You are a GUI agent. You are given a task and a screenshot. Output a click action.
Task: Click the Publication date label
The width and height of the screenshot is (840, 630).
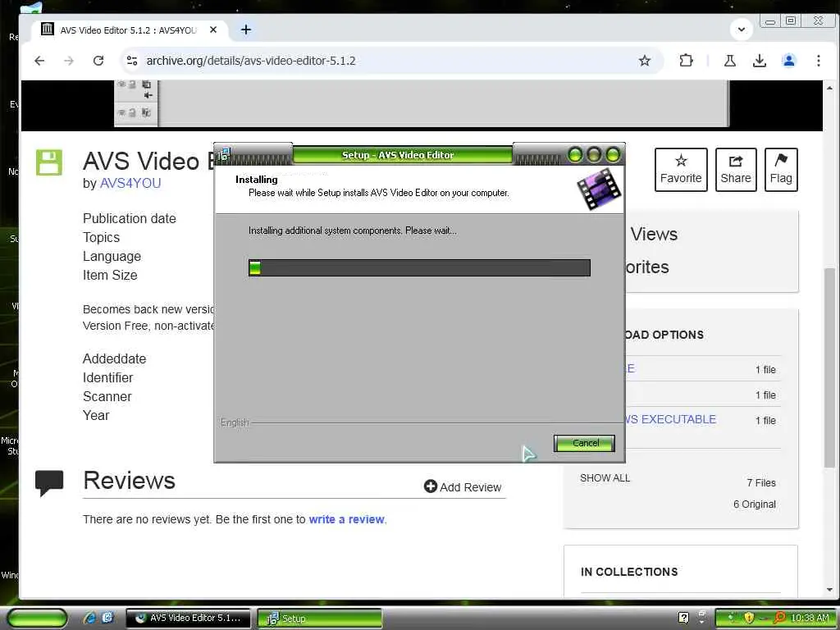click(129, 218)
